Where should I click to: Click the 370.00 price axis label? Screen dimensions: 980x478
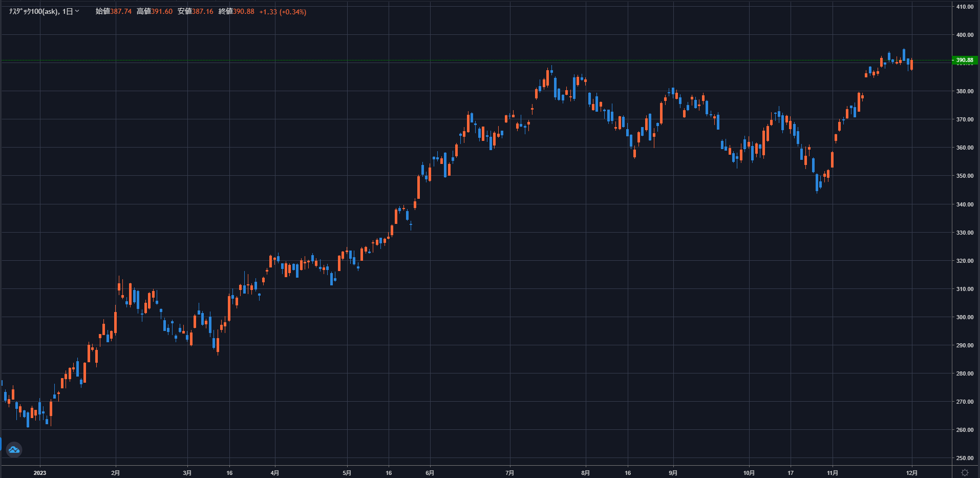tap(965, 119)
